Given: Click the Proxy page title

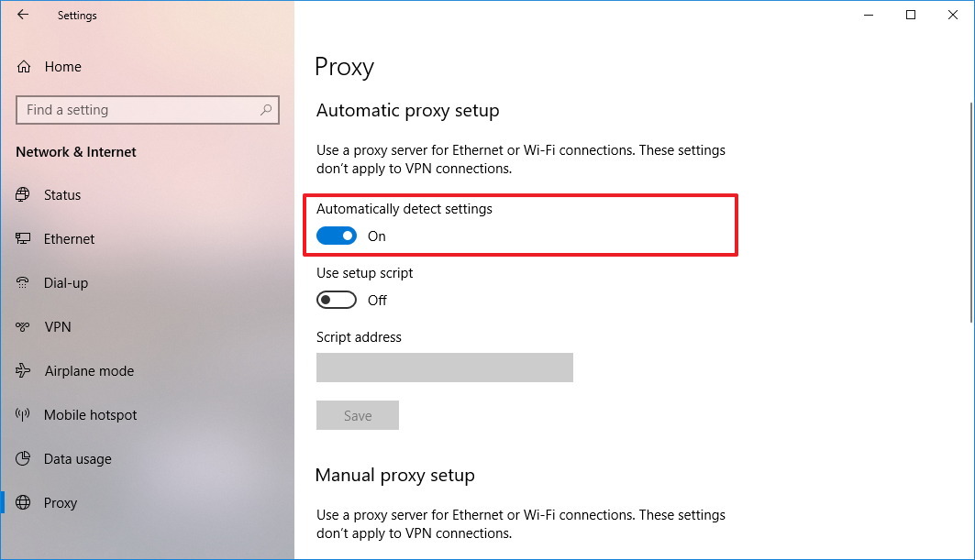Looking at the screenshot, I should point(345,67).
